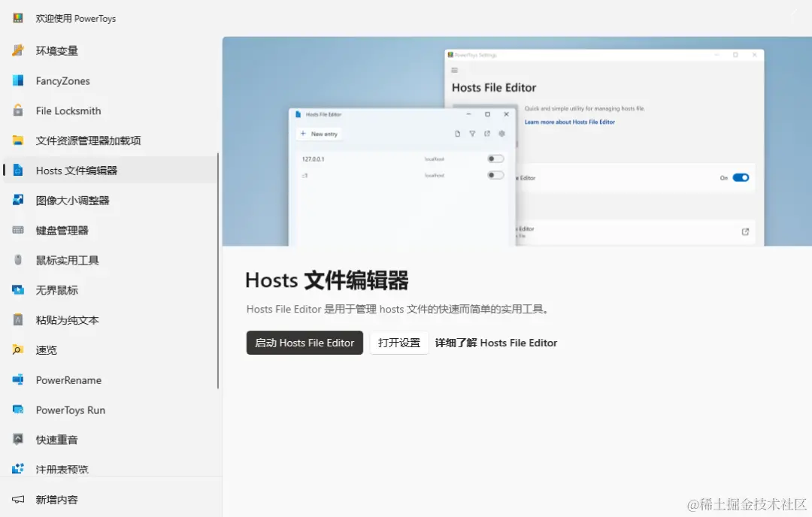Toggle the 127.0.0.1 localhost entry switch
The width and height of the screenshot is (812, 517).
pyautogui.click(x=495, y=159)
